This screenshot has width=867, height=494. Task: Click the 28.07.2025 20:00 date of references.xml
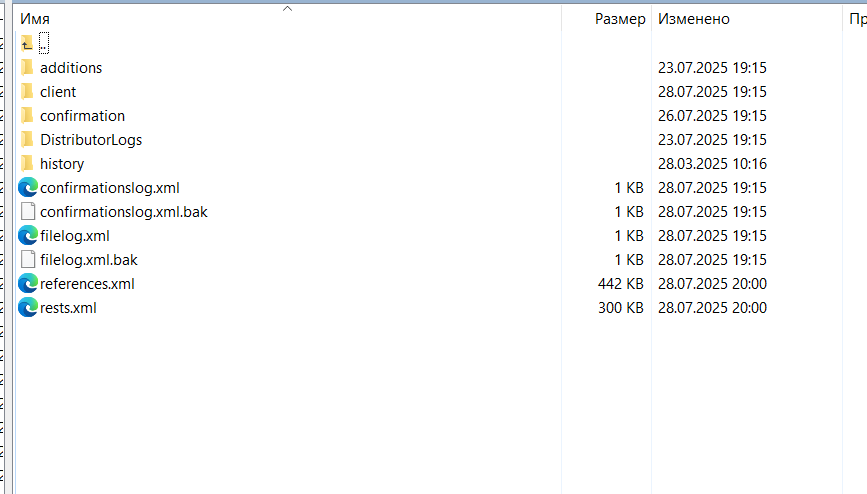click(712, 284)
